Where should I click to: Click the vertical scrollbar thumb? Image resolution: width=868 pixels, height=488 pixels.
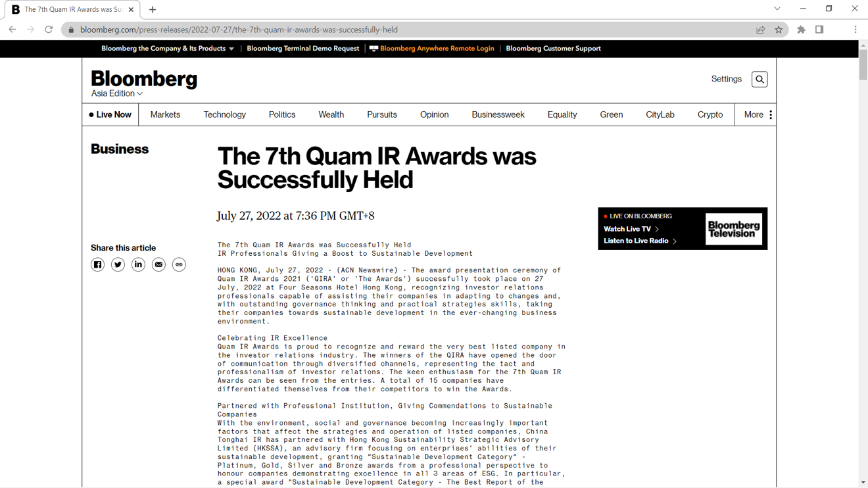863,64
